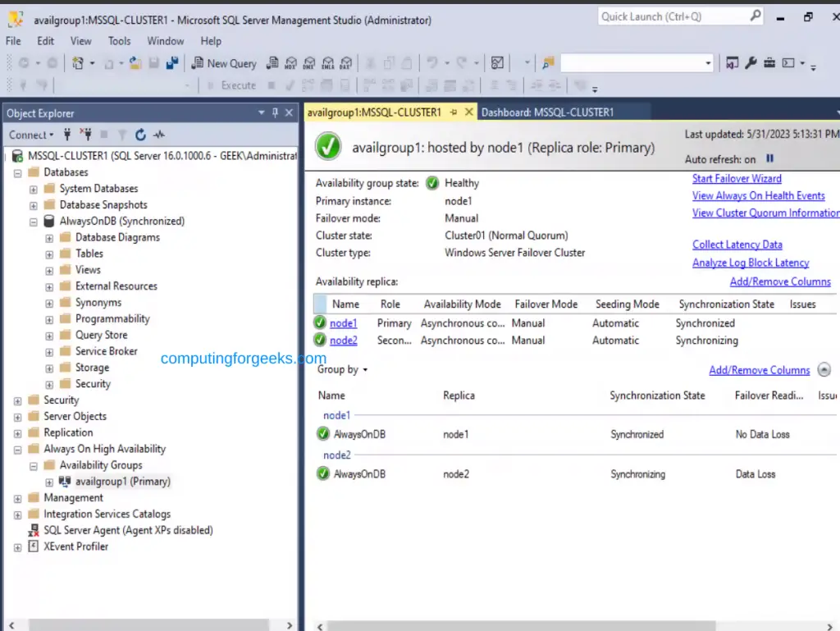Viewport: 840px width, 631px height.
Task: Expand the System Databases node
Action: (33, 189)
